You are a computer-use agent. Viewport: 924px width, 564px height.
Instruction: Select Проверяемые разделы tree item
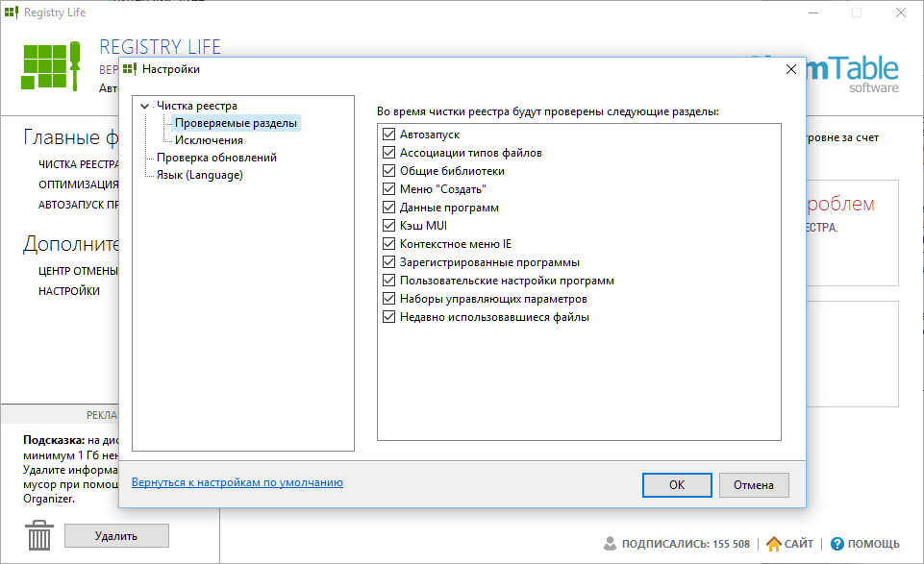236,123
